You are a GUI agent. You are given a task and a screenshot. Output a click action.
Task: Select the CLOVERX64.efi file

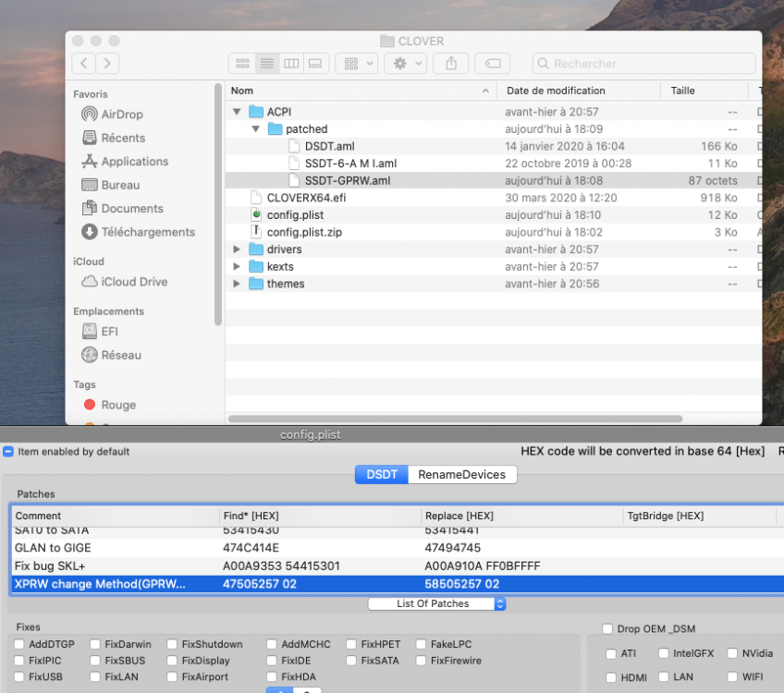(x=494, y=198)
